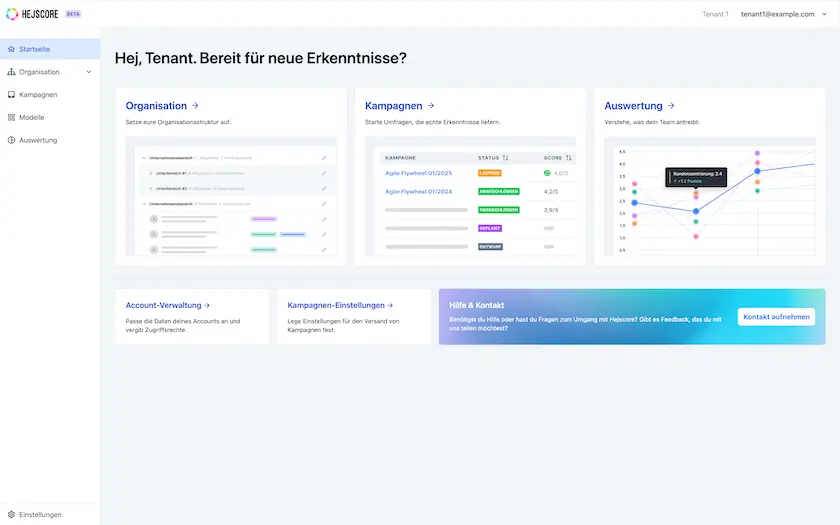Open Einstellungen at sidebar bottom
The width and height of the screenshot is (840, 525).
point(50,514)
